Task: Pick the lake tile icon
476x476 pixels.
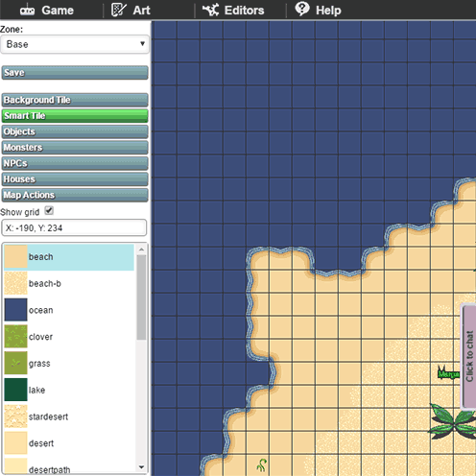Action: pyautogui.click(x=15, y=390)
